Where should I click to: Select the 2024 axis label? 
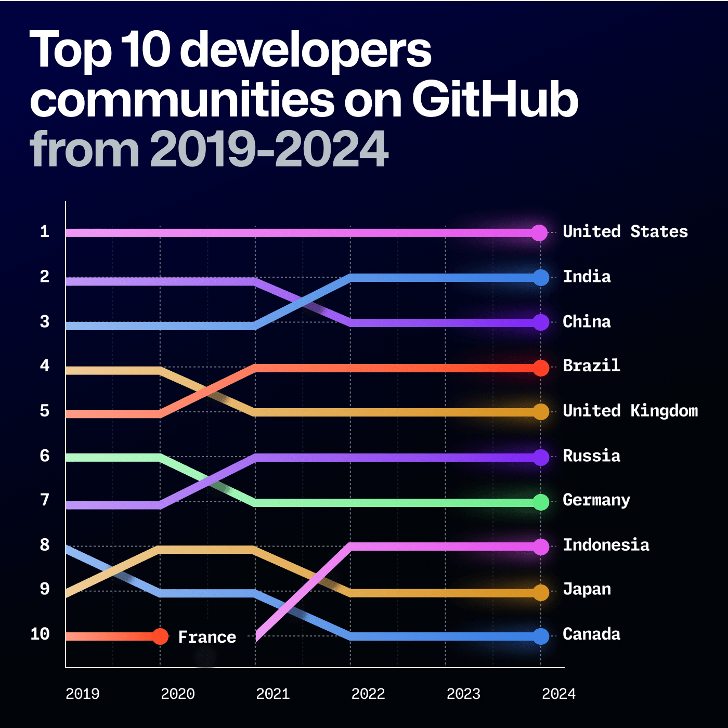(x=559, y=694)
